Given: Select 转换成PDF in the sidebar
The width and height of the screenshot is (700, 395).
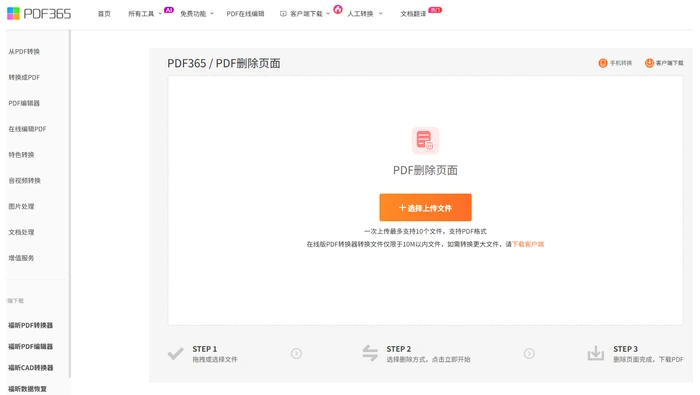Looking at the screenshot, I should pyautogui.click(x=24, y=77).
